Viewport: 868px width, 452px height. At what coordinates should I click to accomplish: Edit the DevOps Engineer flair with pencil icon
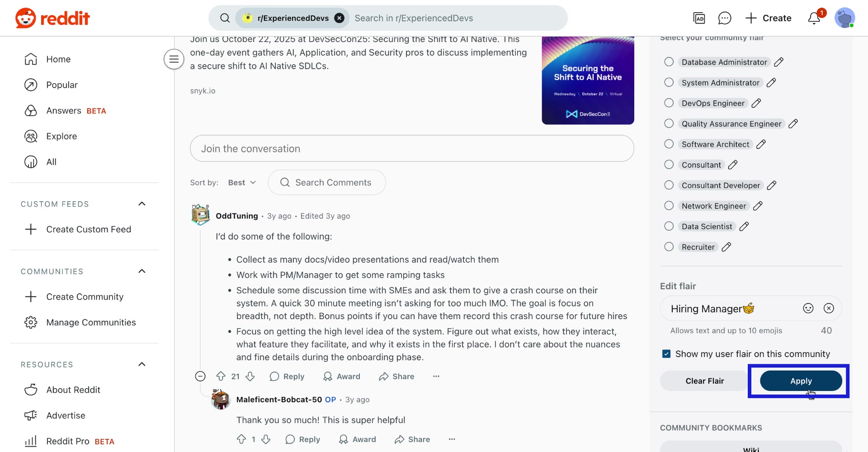pos(756,103)
